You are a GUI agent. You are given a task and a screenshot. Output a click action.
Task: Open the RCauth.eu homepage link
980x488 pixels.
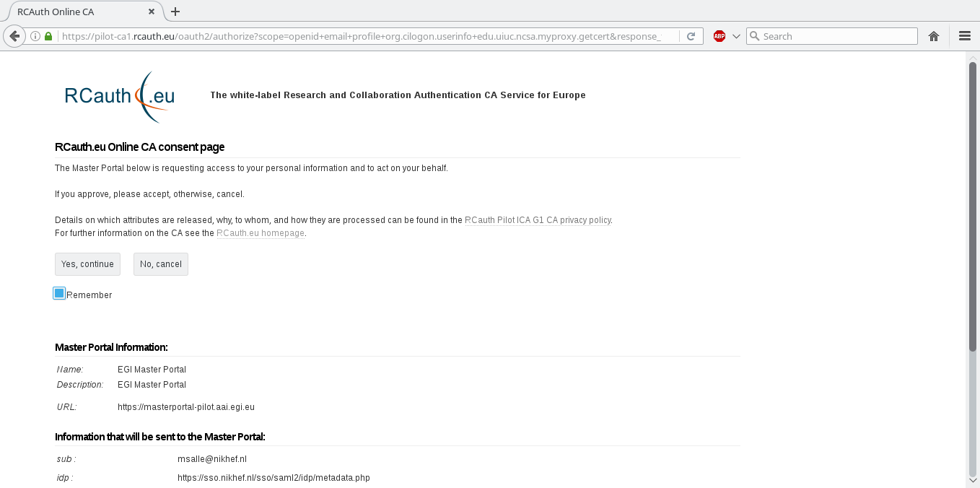pyautogui.click(x=261, y=233)
